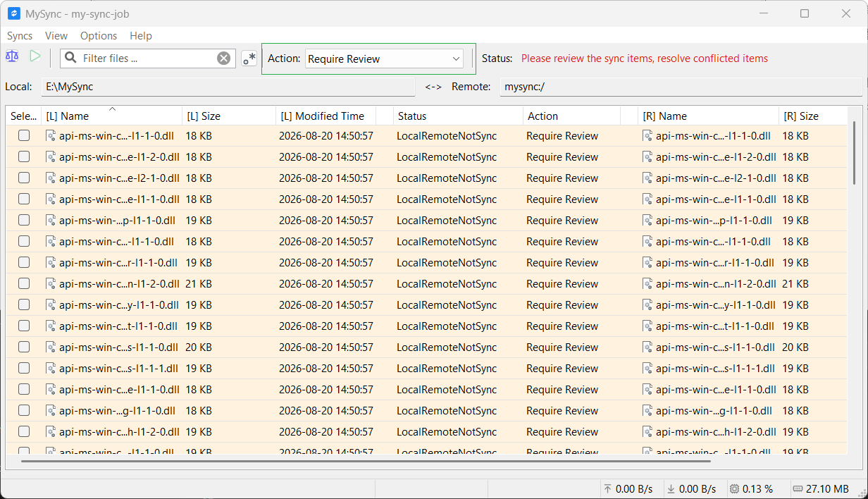This screenshot has width=868, height=499.
Task: Open the Syncs menu
Action: (20, 36)
